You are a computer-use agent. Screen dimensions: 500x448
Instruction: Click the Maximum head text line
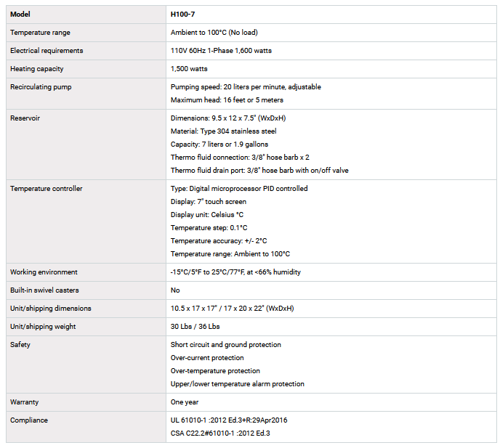pyautogui.click(x=227, y=100)
